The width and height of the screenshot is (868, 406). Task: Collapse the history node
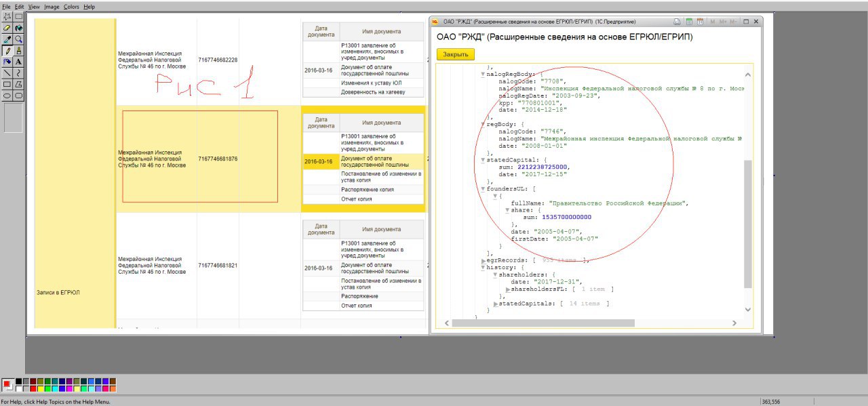[x=484, y=268]
